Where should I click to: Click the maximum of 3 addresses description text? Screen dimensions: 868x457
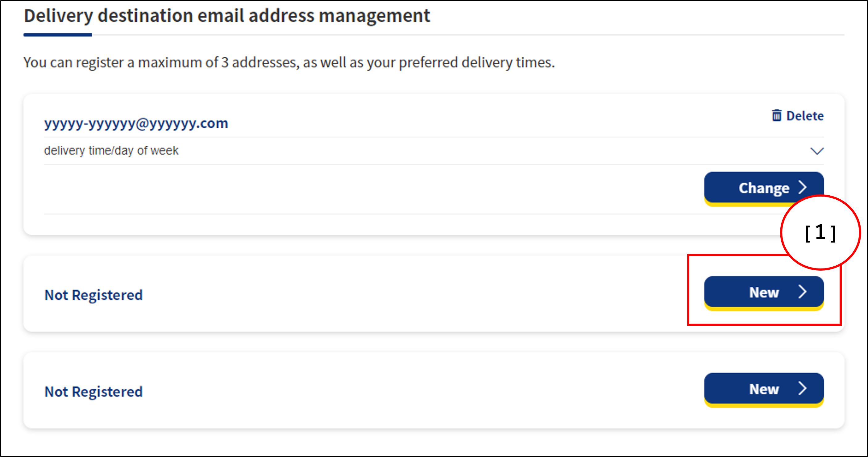click(289, 62)
